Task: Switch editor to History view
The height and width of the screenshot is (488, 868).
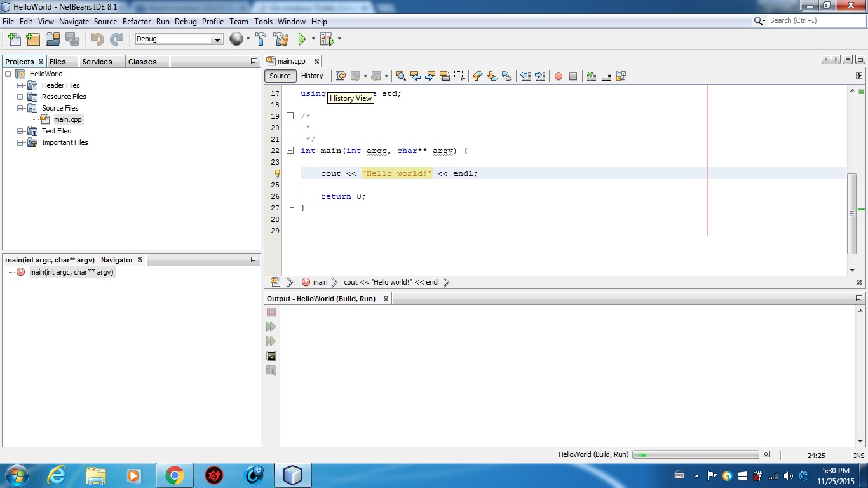Action: click(312, 76)
